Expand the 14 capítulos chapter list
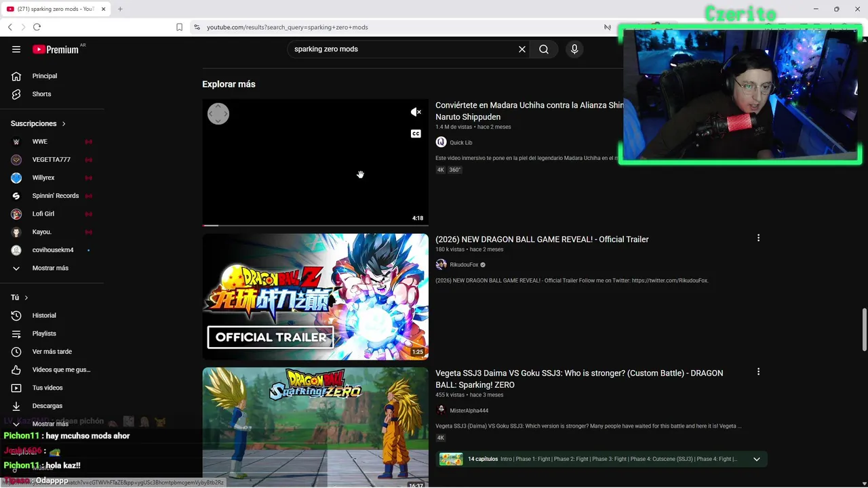 pyautogui.click(x=757, y=459)
